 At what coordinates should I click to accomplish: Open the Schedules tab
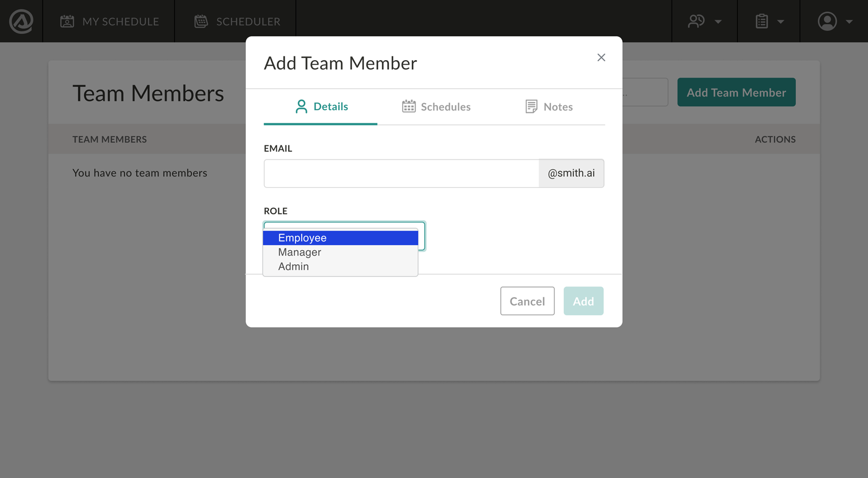coord(445,107)
